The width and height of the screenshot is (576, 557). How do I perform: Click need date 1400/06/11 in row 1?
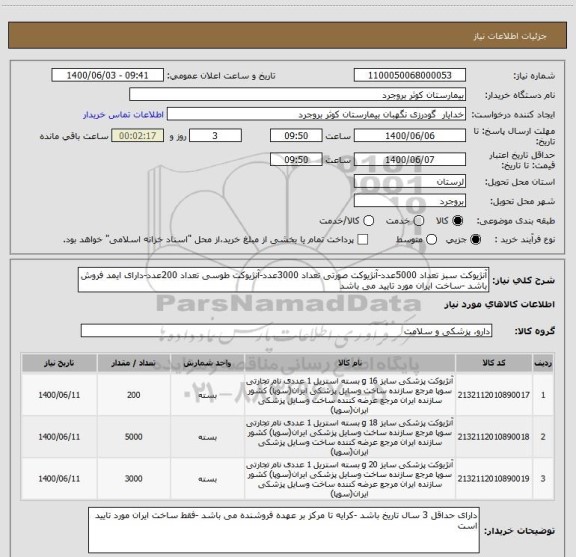[x=59, y=395]
